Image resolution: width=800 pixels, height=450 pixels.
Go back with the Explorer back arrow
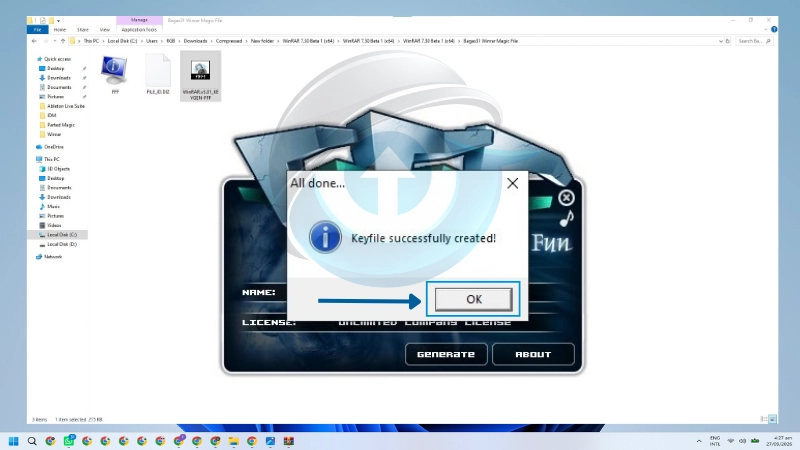(34, 41)
